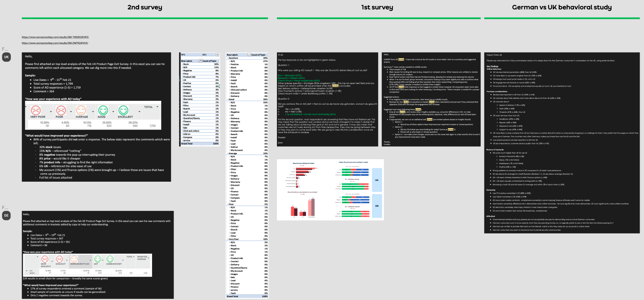Open the SM-ZNF9GWVK9 SurveyMonkey link
The width and height of the screenshot is (644, 300).
pos(55,43)
